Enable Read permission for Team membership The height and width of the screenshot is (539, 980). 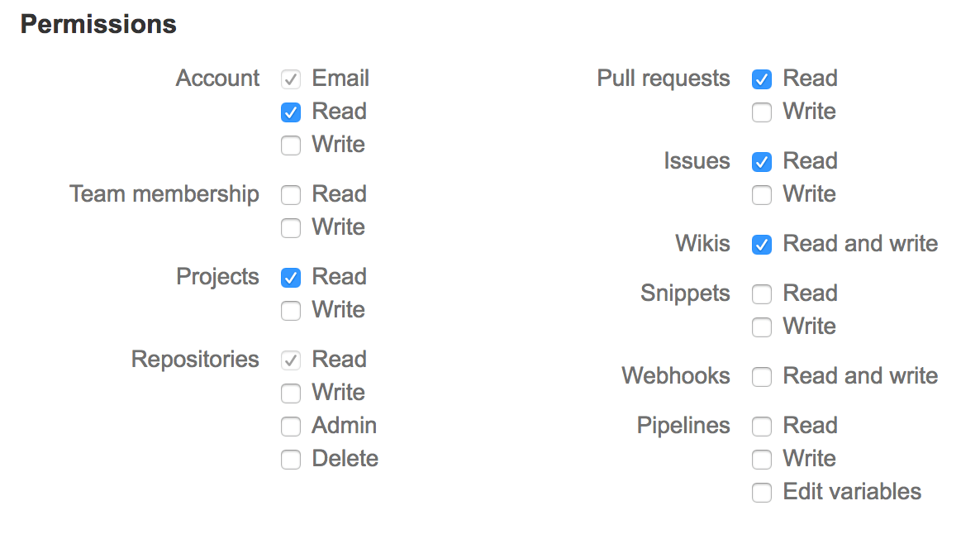coord(291,195)
